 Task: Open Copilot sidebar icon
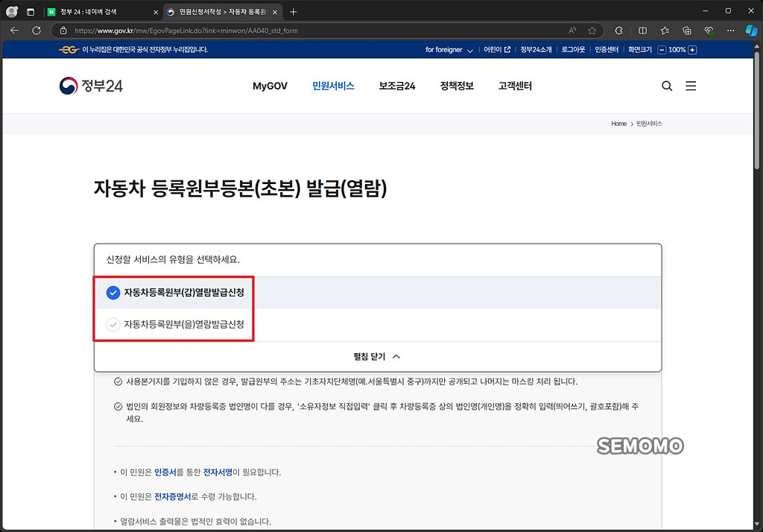[751, 31]
